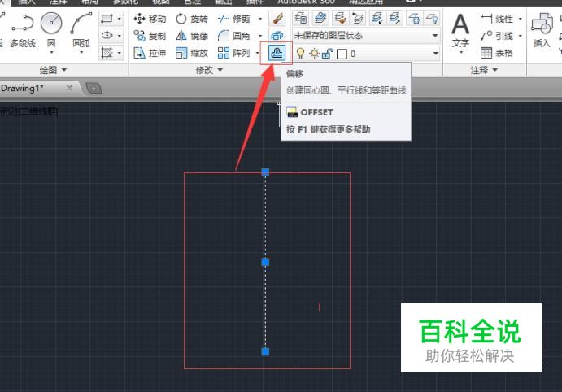Activate the Scale (缩放) tool

coord(192,53)
